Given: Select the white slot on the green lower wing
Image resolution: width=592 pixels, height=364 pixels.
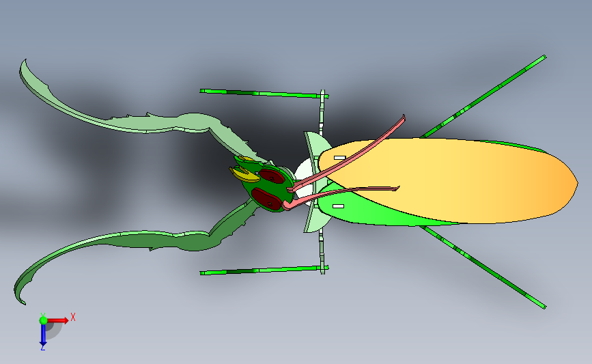Looking at the screenshot, I should point(338,206).
